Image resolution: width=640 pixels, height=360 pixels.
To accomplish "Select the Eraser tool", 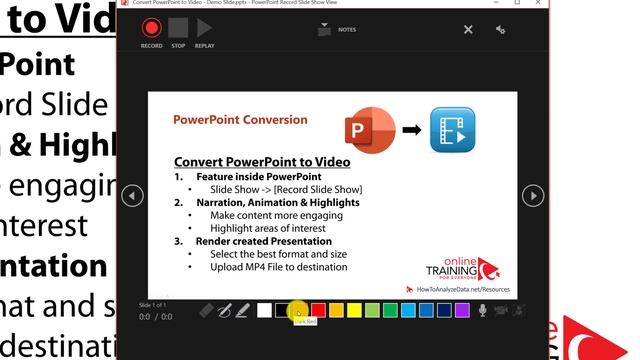I will tap(207, 311).
